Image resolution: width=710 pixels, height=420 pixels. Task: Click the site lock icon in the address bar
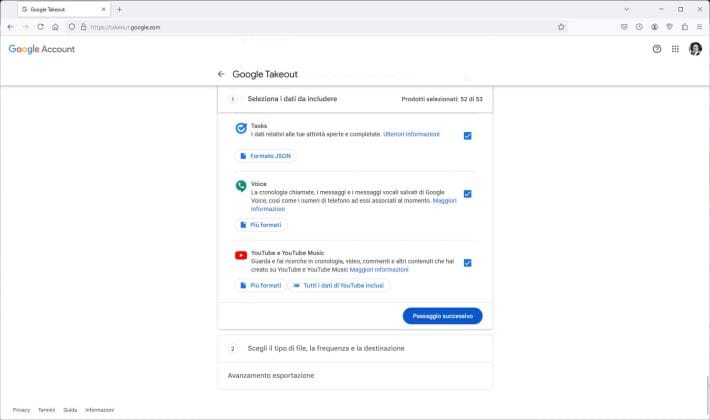pos(83,27)
